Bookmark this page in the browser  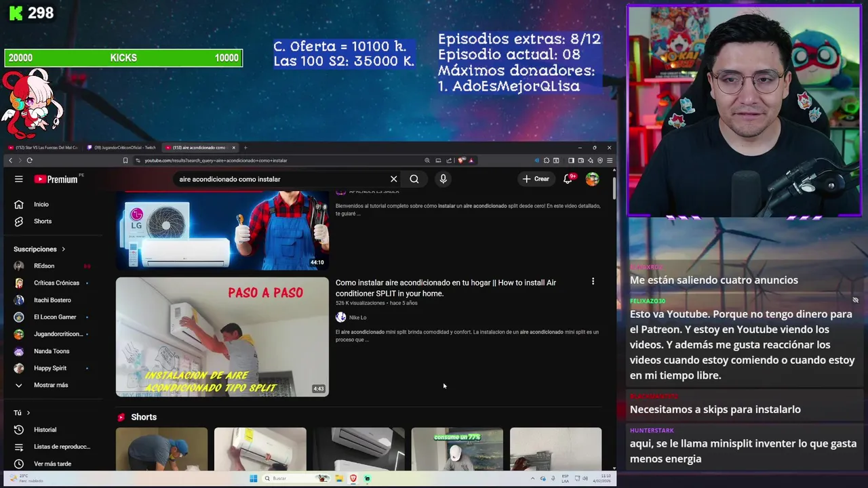pyautogui.click(x=125, y=161)
